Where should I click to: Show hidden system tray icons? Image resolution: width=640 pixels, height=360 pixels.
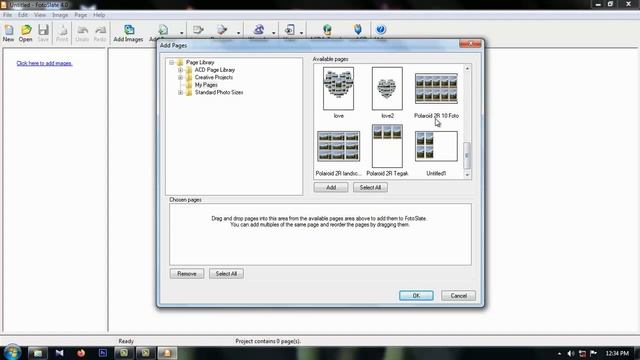coord(559,353)
